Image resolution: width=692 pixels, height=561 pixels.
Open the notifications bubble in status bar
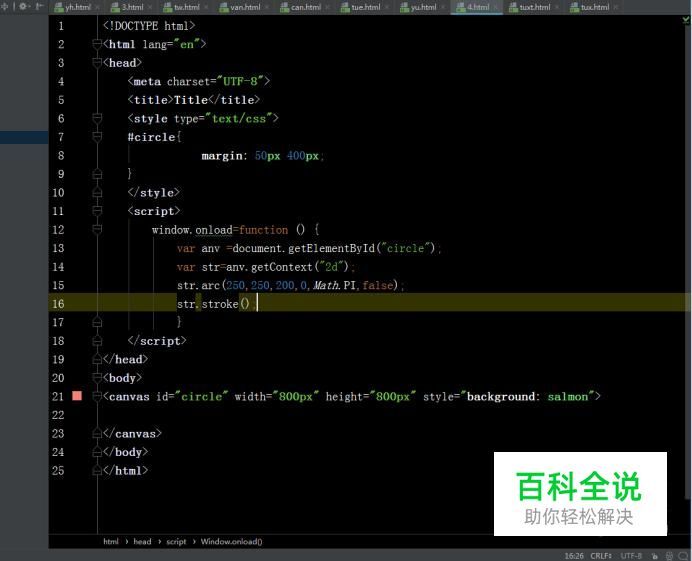pos(683,556)
